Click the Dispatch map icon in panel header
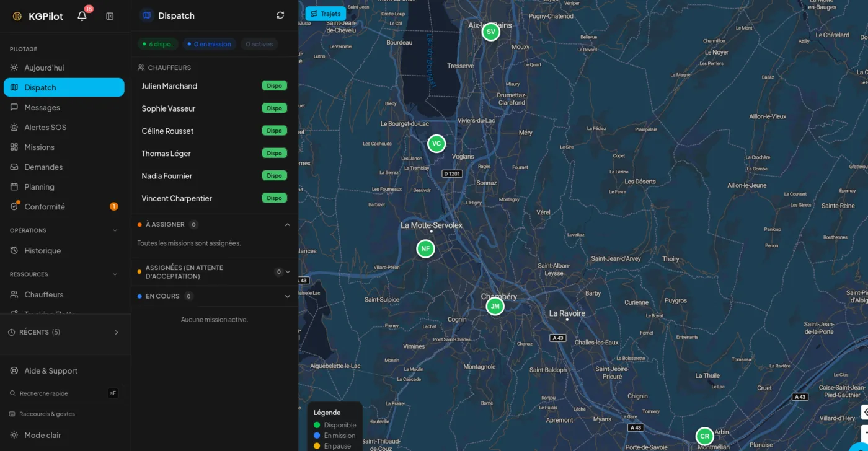This screenshot has width=868, height=451. coord(147,15)
